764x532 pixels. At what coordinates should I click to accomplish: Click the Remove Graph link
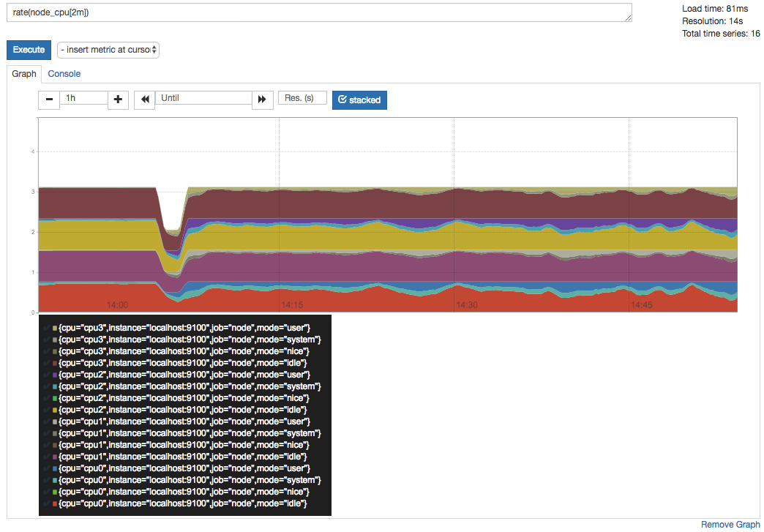pos(730,524)
